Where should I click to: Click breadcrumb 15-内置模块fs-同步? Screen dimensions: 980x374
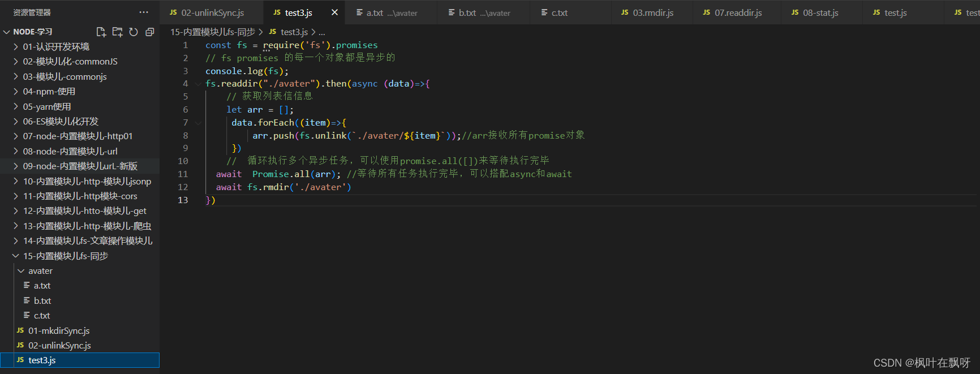point(213,32)
